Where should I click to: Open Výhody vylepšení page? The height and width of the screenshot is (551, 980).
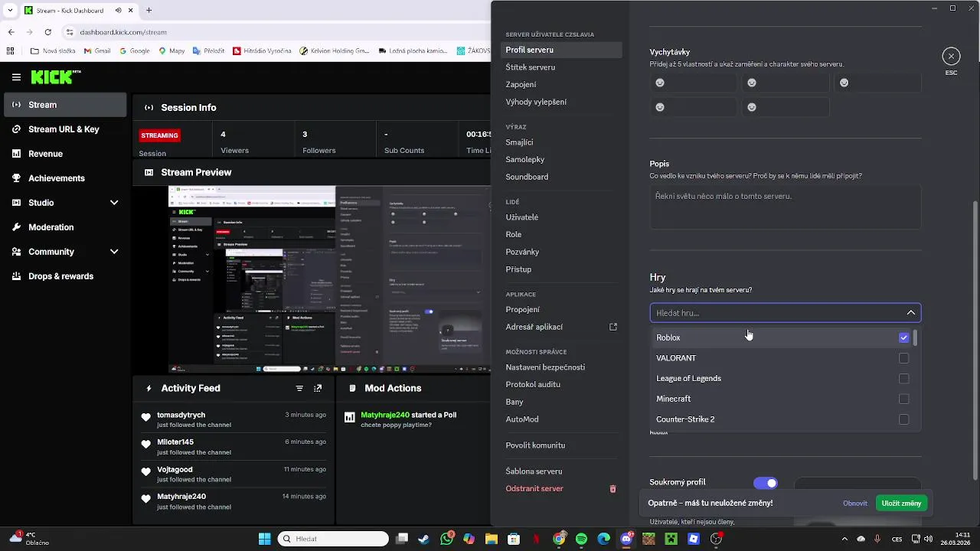(x=561, y=102)
